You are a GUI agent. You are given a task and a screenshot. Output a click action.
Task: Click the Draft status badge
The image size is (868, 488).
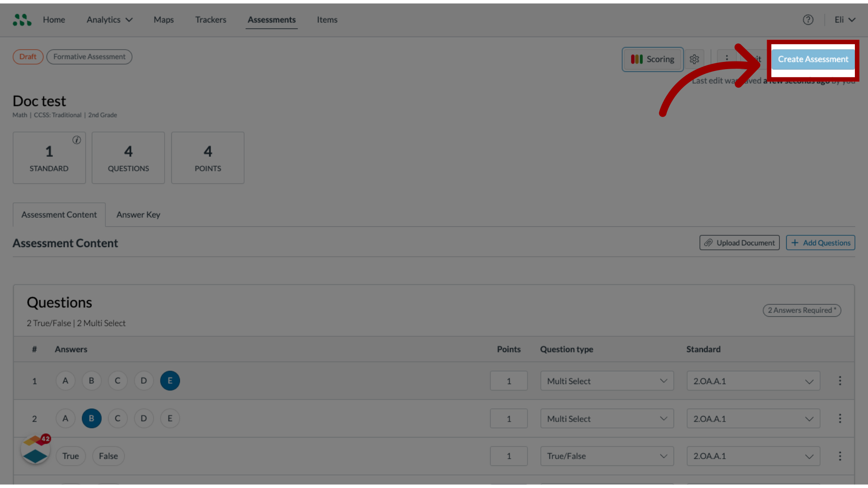(x=28, y=57)
